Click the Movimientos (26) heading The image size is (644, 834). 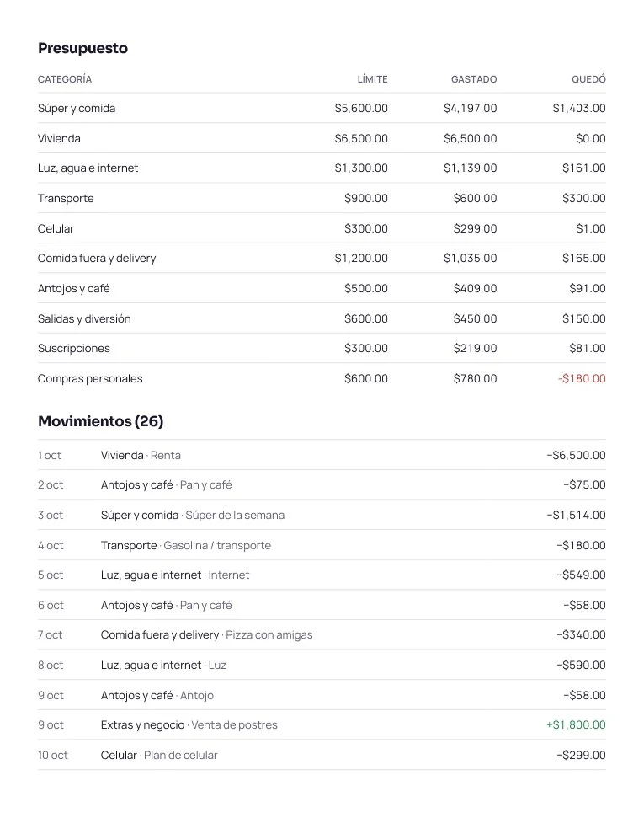100,421
